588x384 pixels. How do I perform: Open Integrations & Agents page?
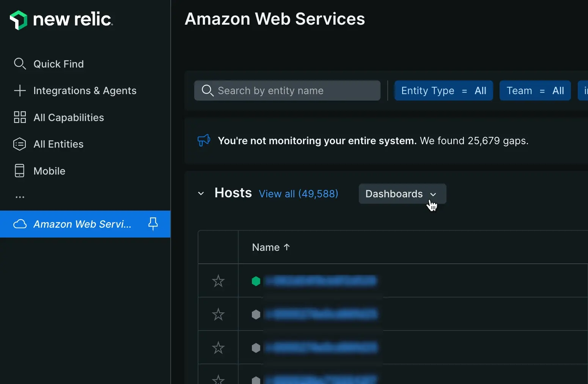[84, 91]
